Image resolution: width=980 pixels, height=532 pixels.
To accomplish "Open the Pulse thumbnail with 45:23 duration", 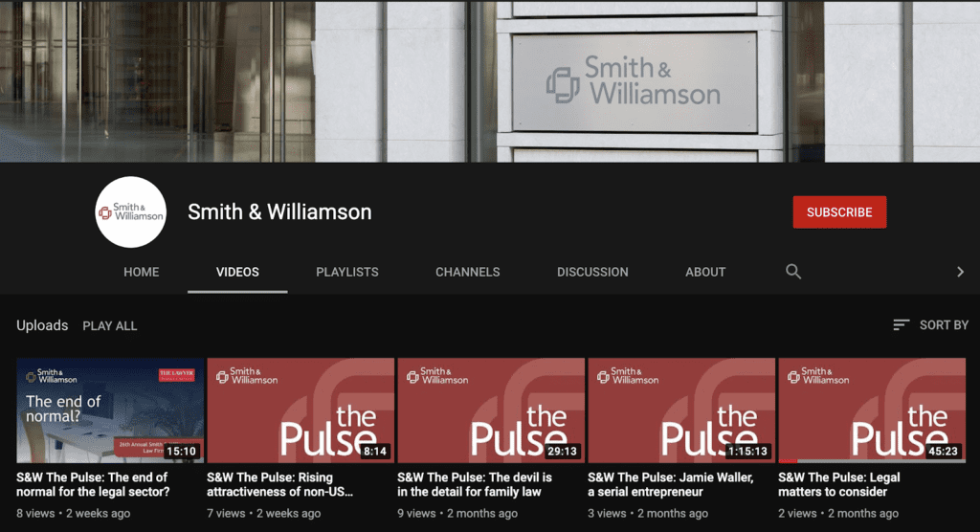I will [x=872, y=410].
